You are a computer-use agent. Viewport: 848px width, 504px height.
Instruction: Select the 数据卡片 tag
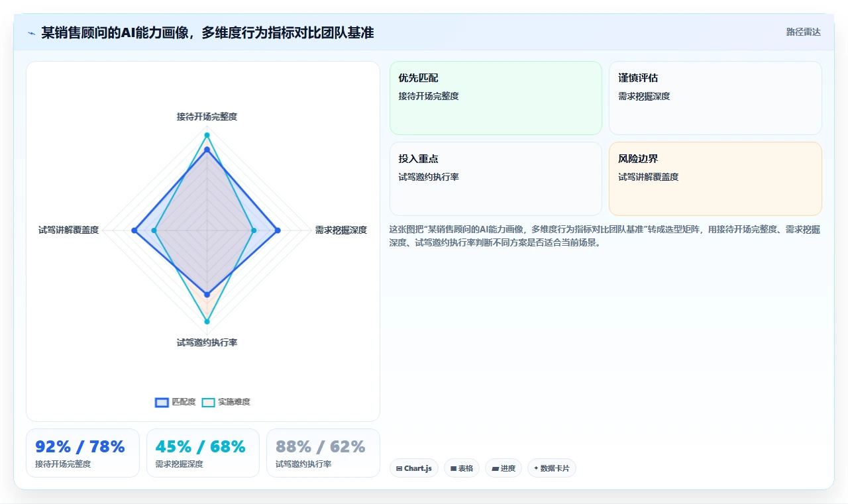click(x=552, y=468)
